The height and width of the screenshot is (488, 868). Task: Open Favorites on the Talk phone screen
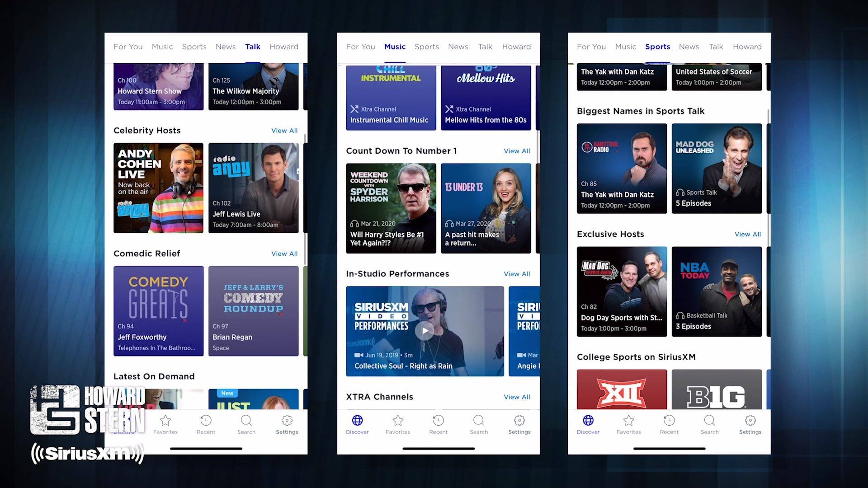[165, 425]
